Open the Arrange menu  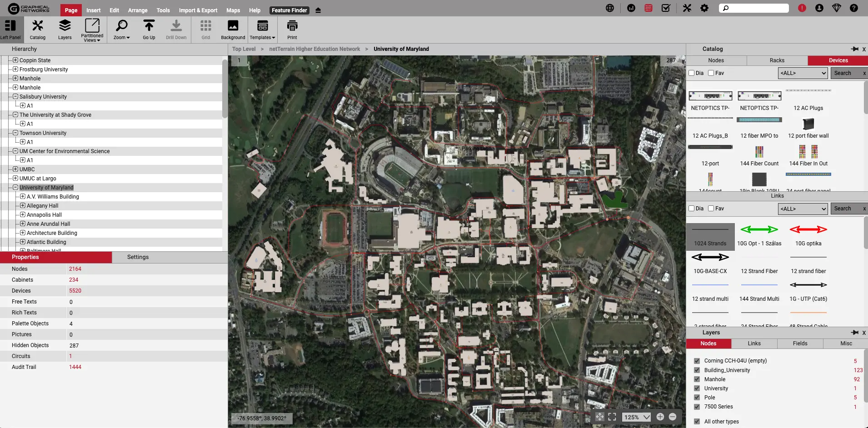[x=138, y=10]
